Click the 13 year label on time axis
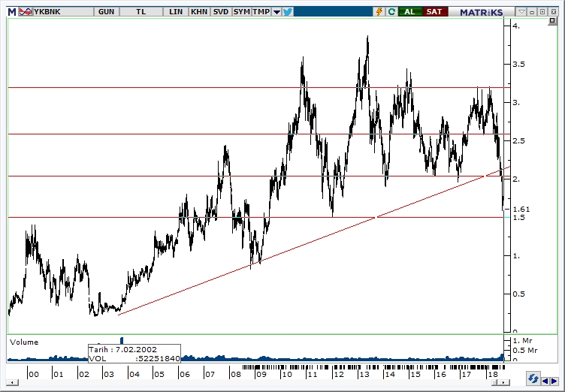565x392 pixels. [364, 374]
